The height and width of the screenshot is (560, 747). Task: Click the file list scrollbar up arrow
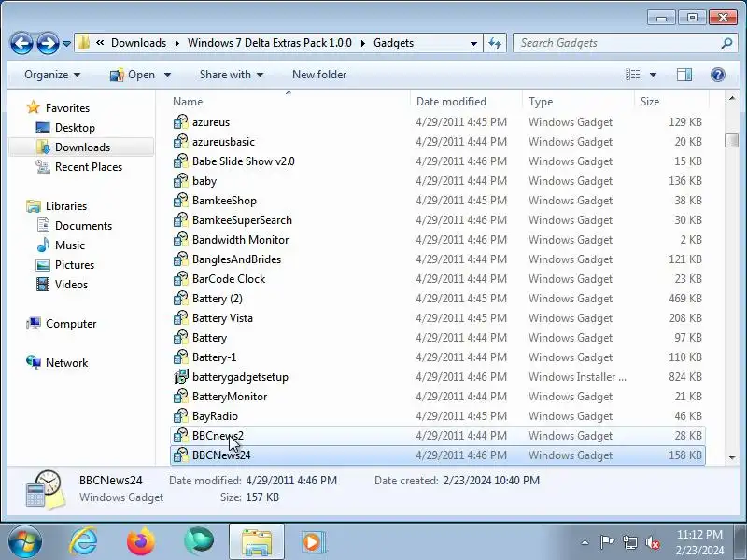(732, 99)
